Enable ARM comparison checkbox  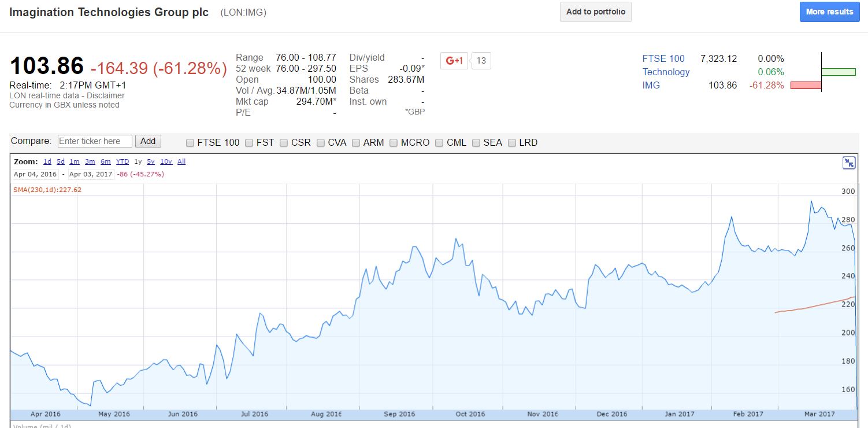coord(356,143)
